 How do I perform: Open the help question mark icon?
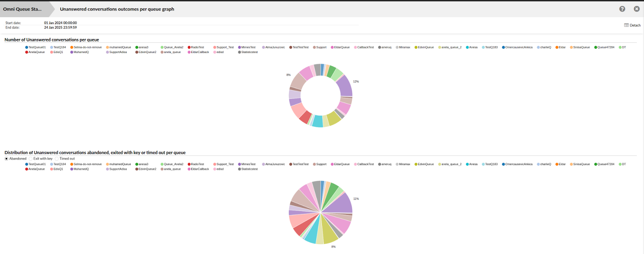tap(622, 9)
